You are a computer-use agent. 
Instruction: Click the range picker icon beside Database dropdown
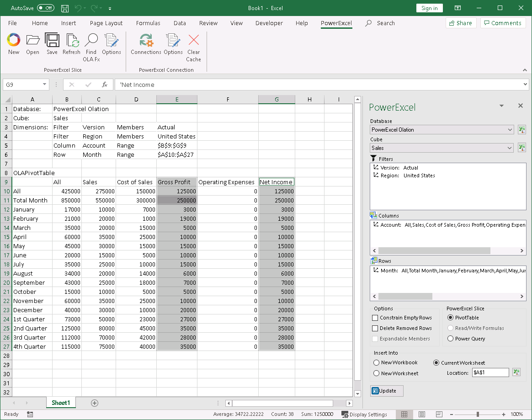coord(522,130)
